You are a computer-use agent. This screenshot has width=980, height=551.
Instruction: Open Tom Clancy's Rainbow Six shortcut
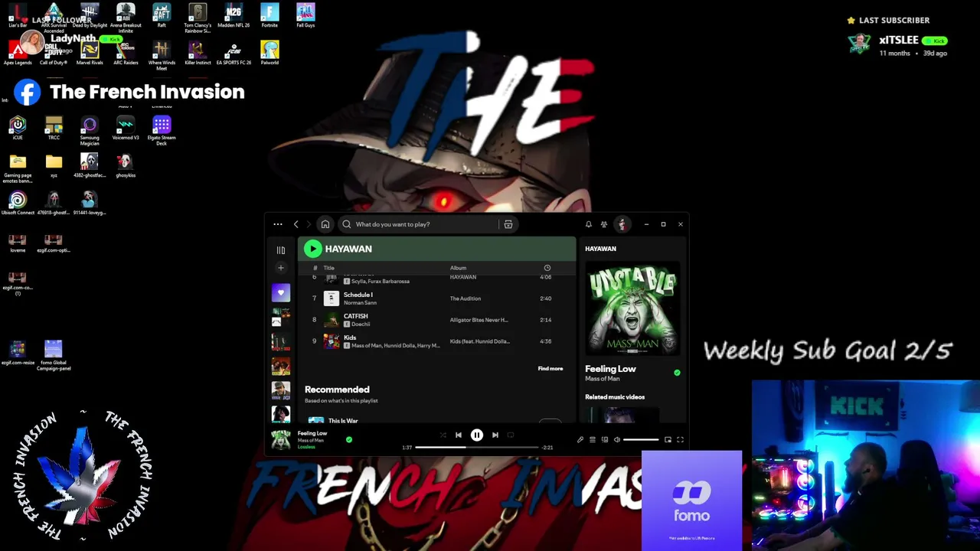(198, 18)
